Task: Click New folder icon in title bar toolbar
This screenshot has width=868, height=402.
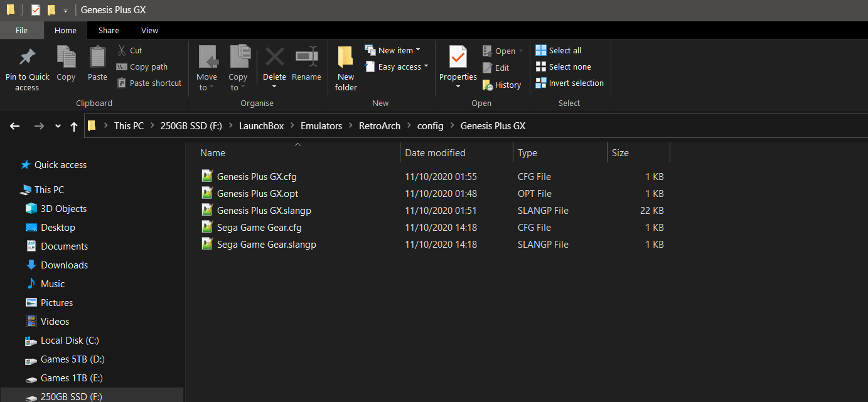Action: [x=51, y=10]
